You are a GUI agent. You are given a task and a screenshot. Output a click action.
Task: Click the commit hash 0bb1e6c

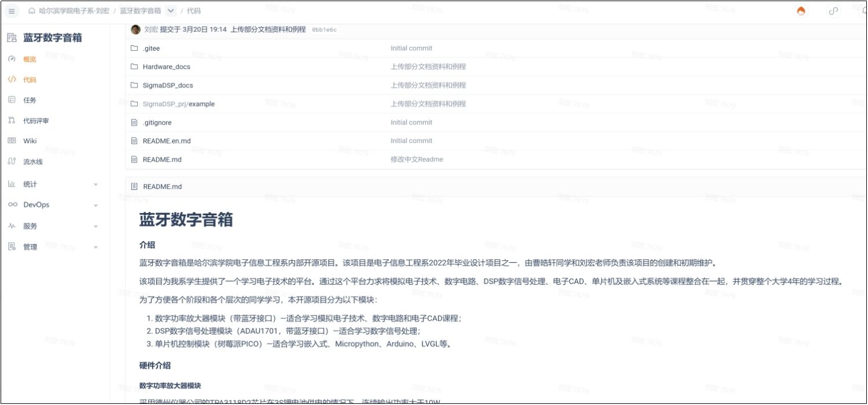click(x=324, y=30)
